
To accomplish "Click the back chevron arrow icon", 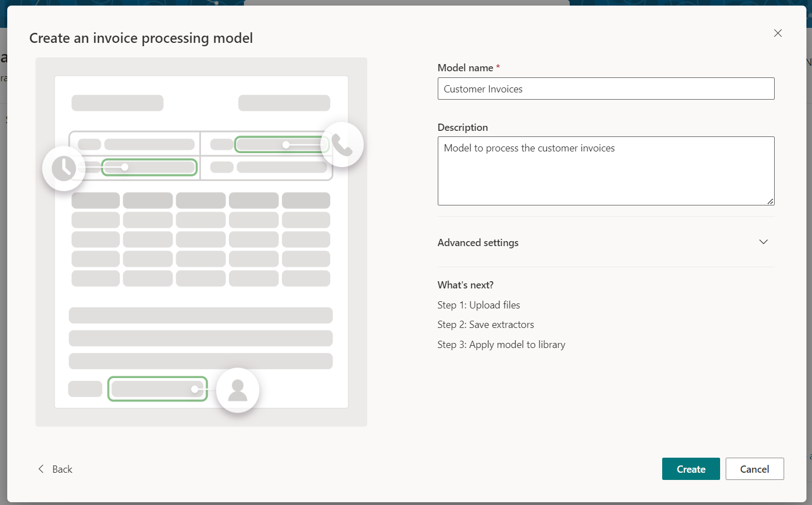I will 41,469.
